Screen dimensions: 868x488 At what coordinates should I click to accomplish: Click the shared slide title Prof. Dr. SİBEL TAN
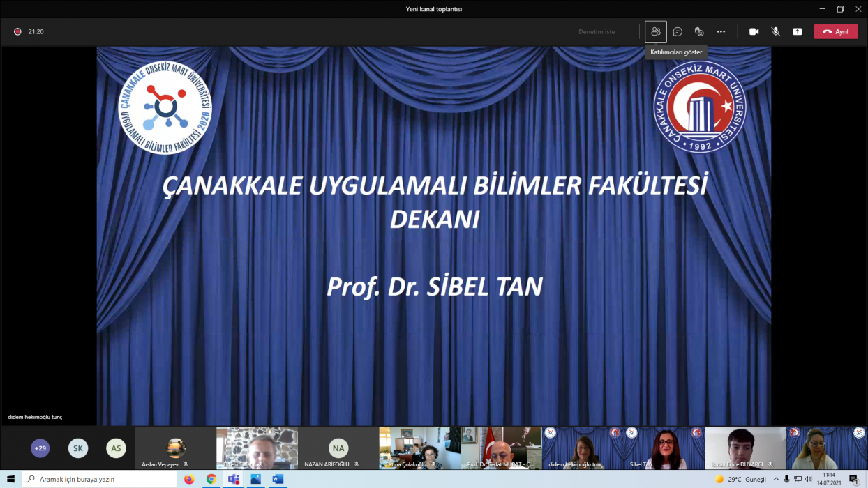[x=435, y=287]
